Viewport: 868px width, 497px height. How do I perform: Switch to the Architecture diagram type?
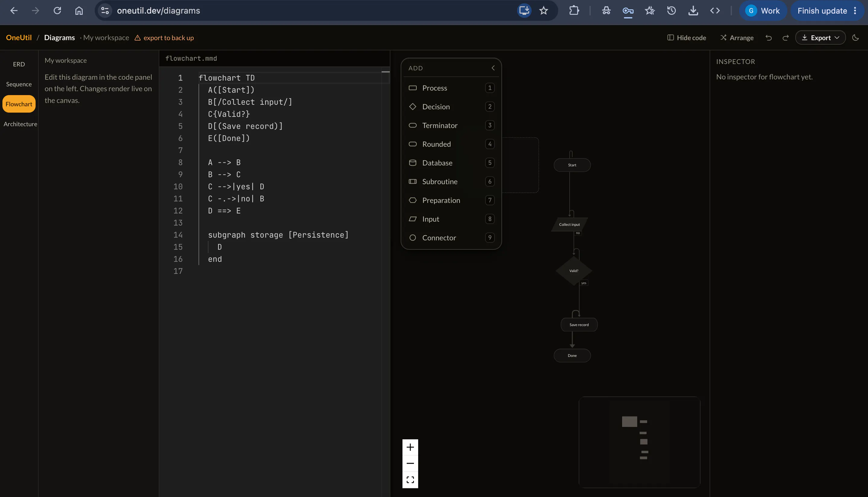[x=20, y=124]
